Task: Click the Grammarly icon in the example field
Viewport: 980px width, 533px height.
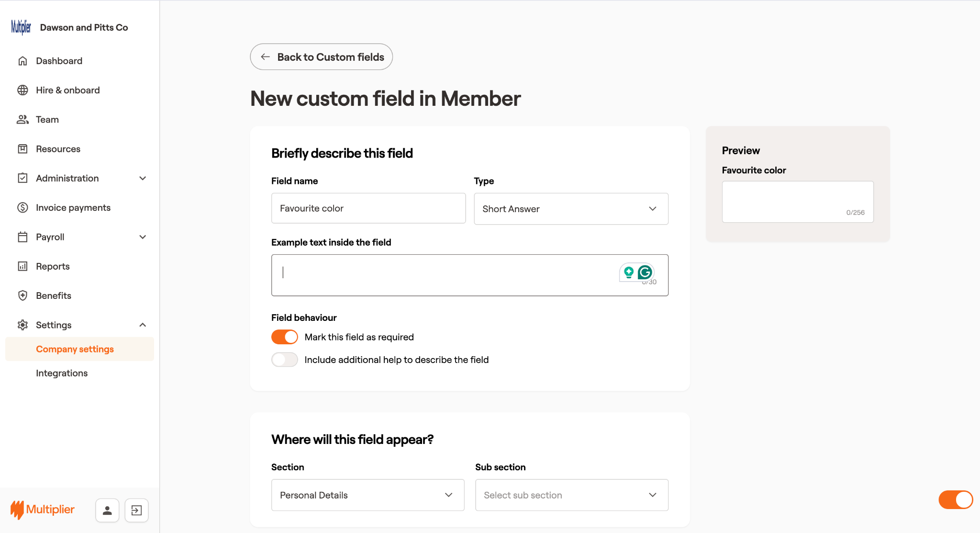Action: [x=645, y=272]
